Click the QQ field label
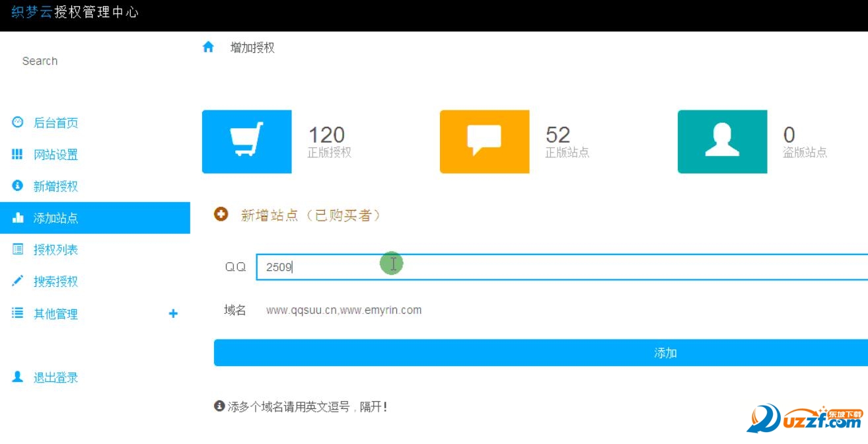868x444 pixels. (x=235, y=267)
